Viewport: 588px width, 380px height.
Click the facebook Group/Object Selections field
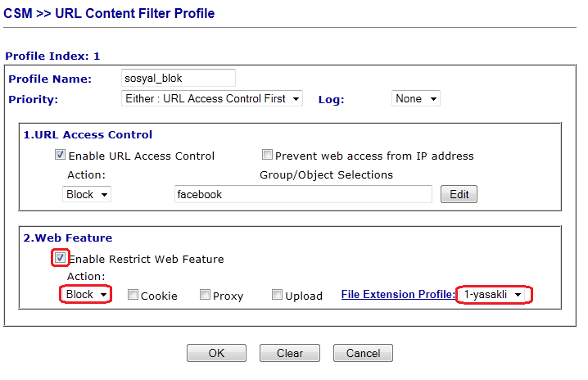[x=302, y=194]
